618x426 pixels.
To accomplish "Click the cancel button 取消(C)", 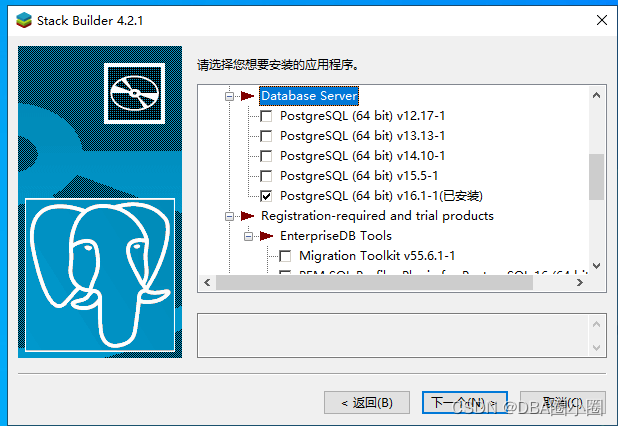I will tap(563, 403).
